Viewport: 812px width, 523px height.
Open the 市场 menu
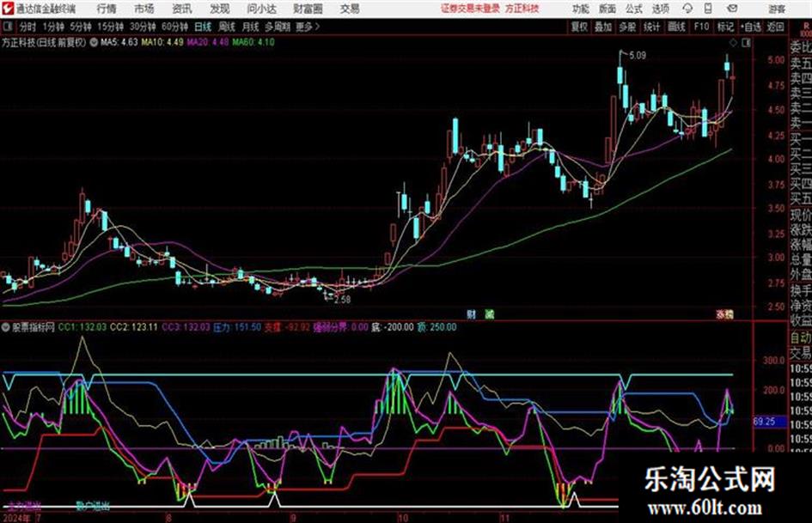click(144, 9)
